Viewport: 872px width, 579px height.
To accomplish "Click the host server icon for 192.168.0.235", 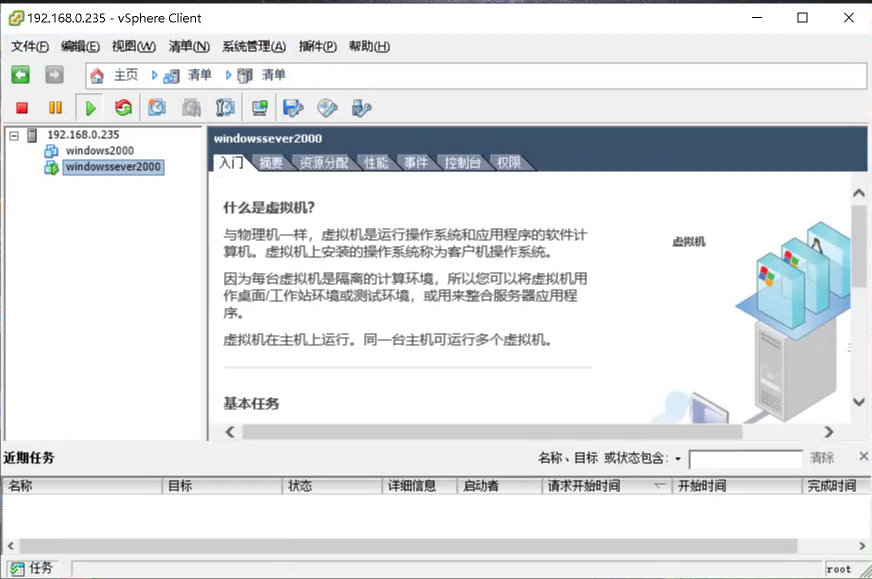I will (x=32, y=135).
